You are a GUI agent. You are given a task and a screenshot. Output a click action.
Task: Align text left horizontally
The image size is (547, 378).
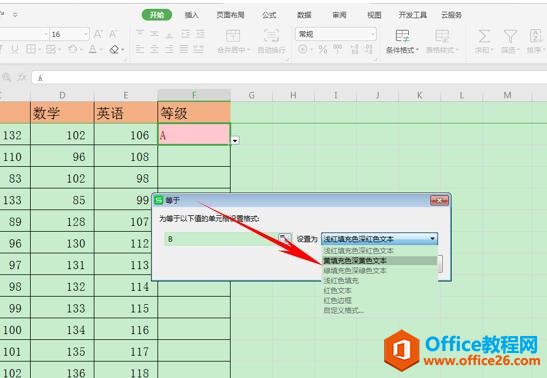pos(140,49)
